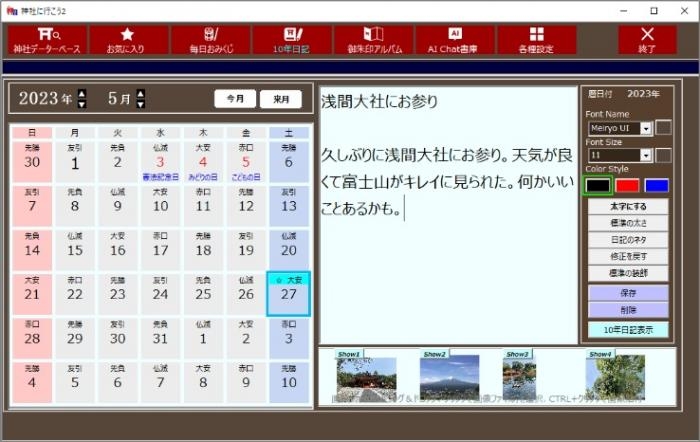700x442 pixels.
Task: Click the year stepper arrows next to 2023年
Action: [82, 99]
